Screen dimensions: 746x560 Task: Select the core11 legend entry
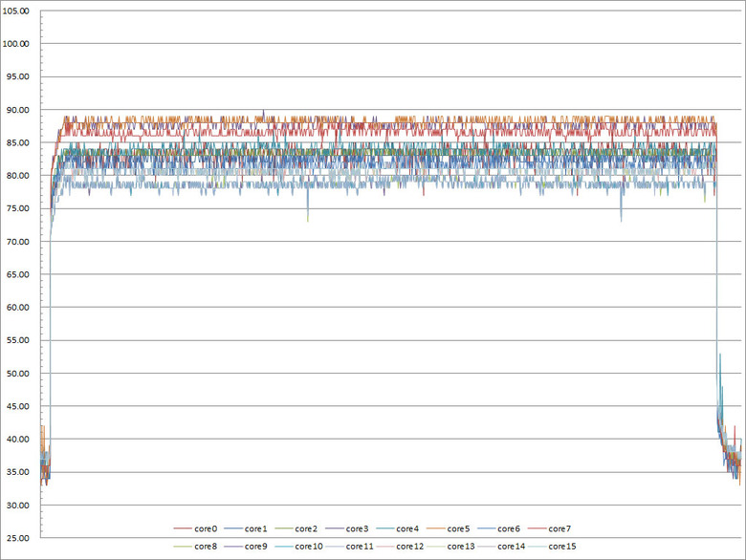point(349,547)
